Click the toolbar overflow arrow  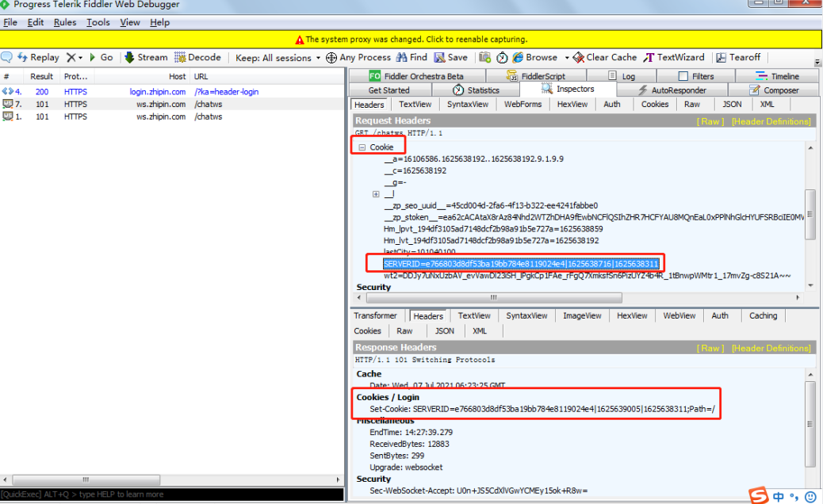click(817, 62)
